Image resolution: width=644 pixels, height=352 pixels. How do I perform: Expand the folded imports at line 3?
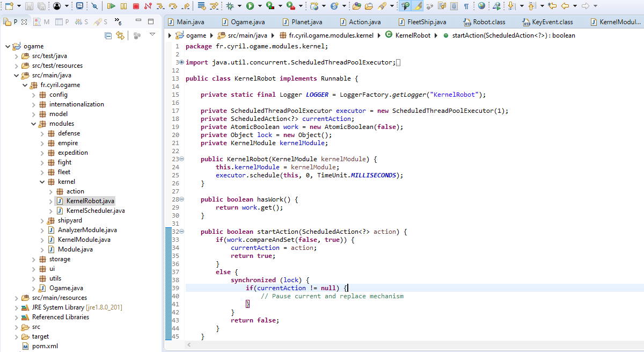click(x=181, y=62)
